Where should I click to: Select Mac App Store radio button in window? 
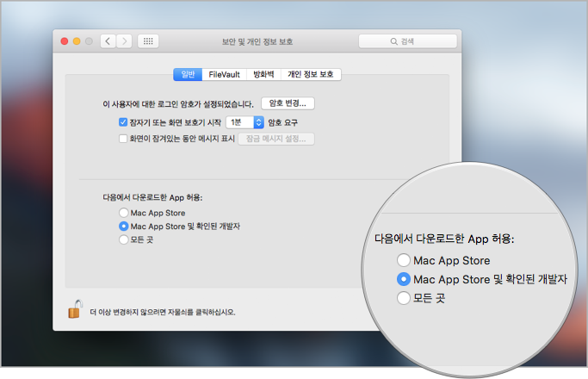coord(123,213)
